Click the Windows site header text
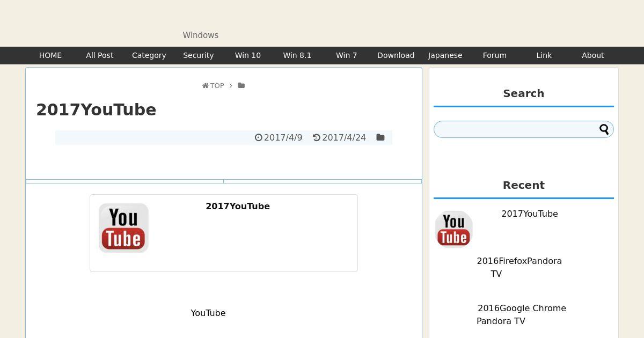The height and width of the screenshot is (338, 644). pyautogui.click(x=201, y=35)
